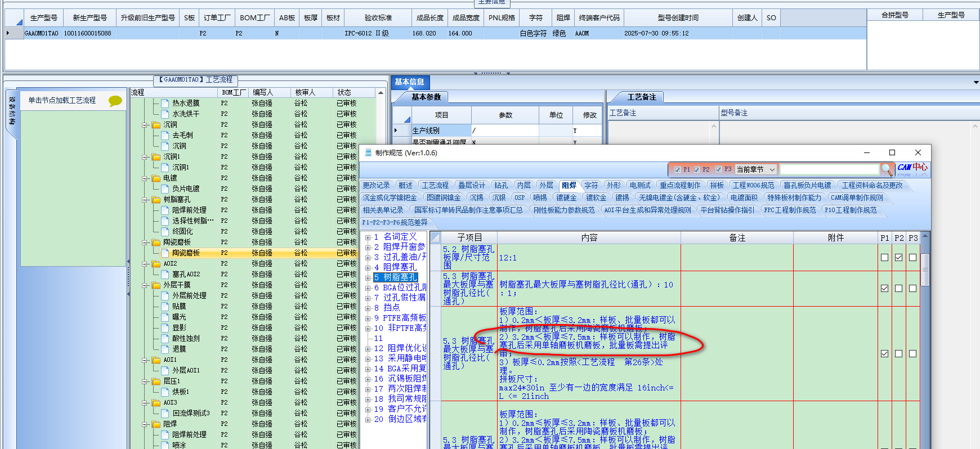Open the 沉金或化学镍钯金 tab
The width and height of the screenshot is (980, 449).
pyautogui.click(x=390, y=197)
